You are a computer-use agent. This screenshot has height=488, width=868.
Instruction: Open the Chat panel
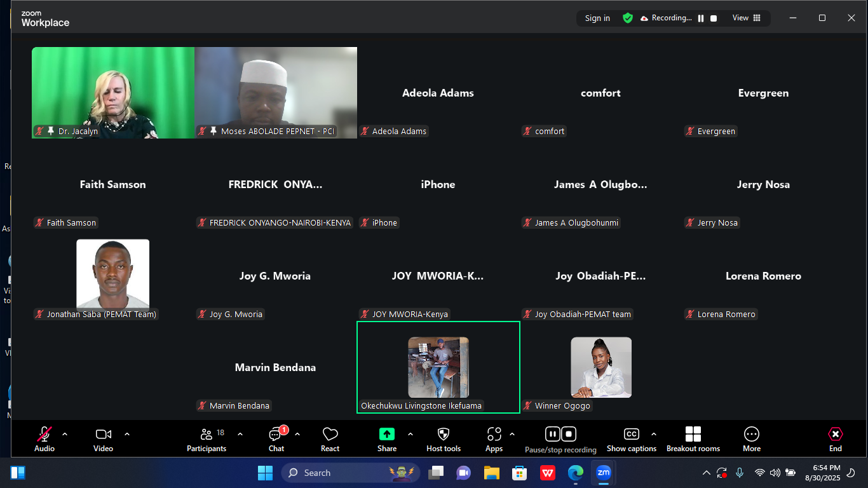click(x=276, y=439)
